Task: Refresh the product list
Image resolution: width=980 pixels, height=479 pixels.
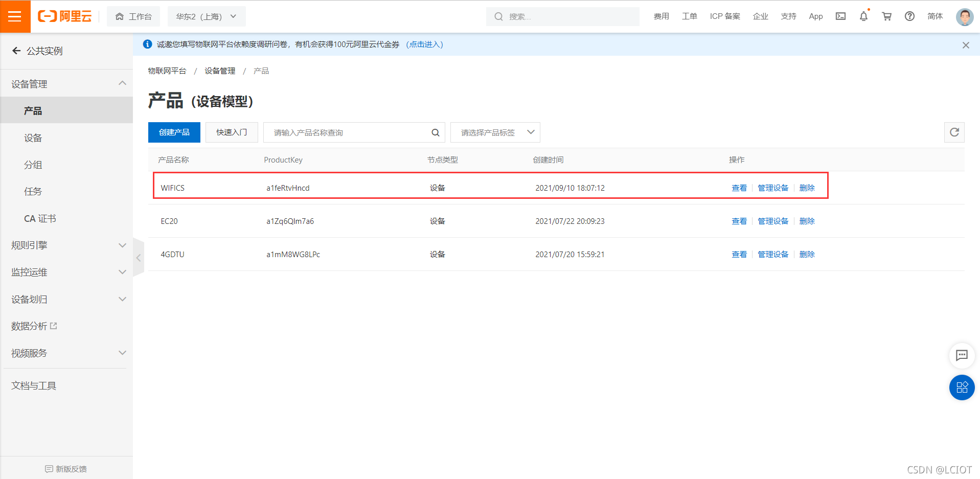Action: tap(954, 132)
